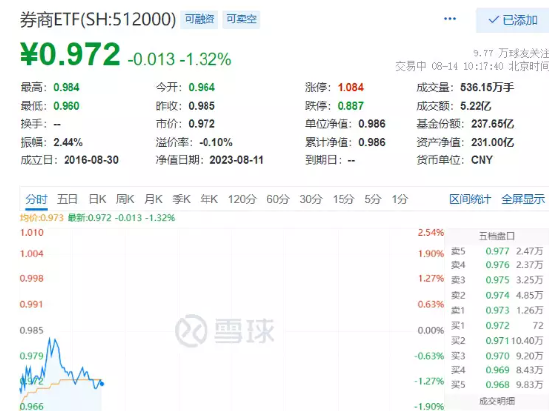Click the current price ¥0.972
The width and height of the screenshot is (550, 412).
coord(71,54)
